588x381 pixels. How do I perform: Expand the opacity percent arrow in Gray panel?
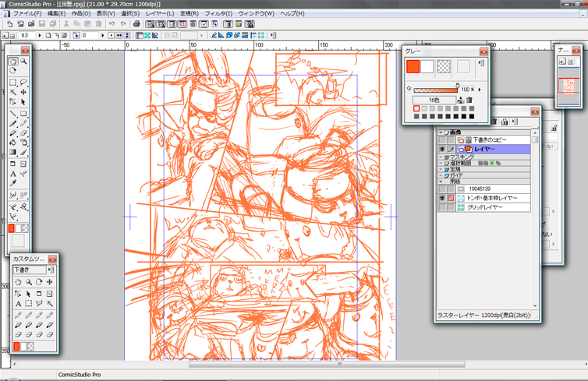(479, 90)
